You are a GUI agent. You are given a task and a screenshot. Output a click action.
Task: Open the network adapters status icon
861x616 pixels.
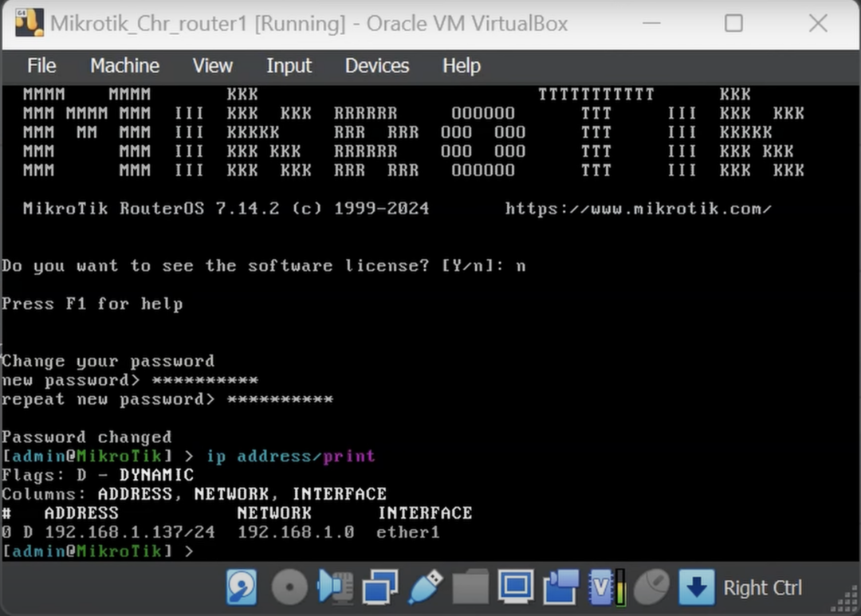tap(379, 587)
